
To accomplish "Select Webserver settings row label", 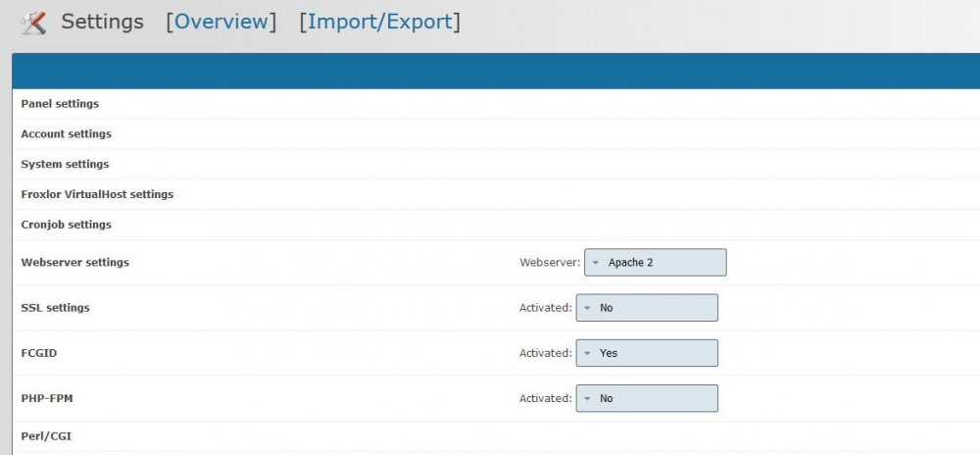I will (74, 263).
